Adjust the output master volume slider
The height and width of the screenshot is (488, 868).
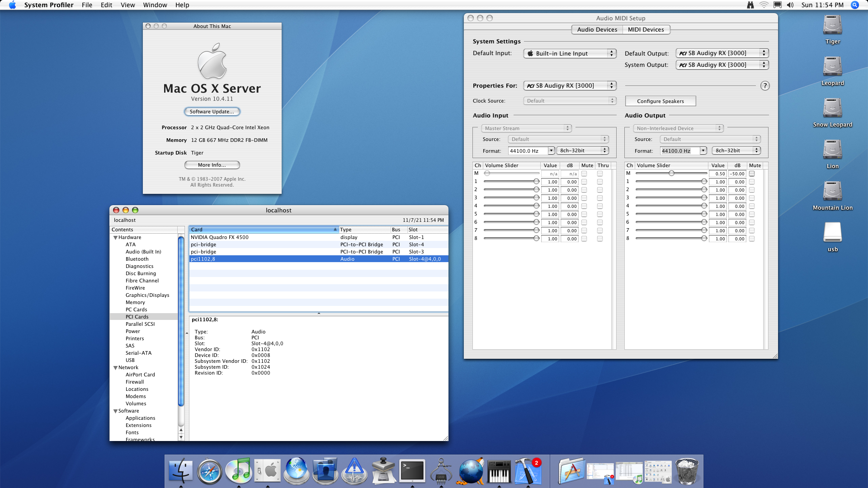pyautogui.click(x=671, y=174)
